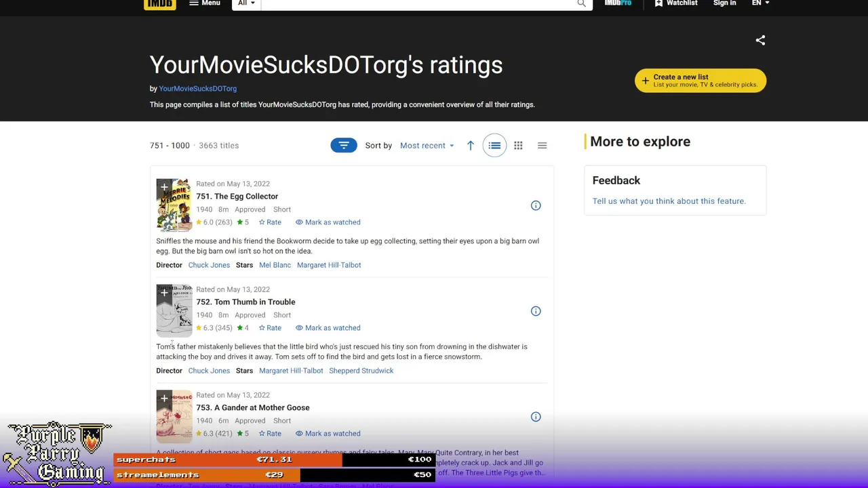Image resolution: width=868 pixels, height=488 pixels.
Task: Open Chuck Jones link for Tom Thumb
Action: (x=209, y=371)
